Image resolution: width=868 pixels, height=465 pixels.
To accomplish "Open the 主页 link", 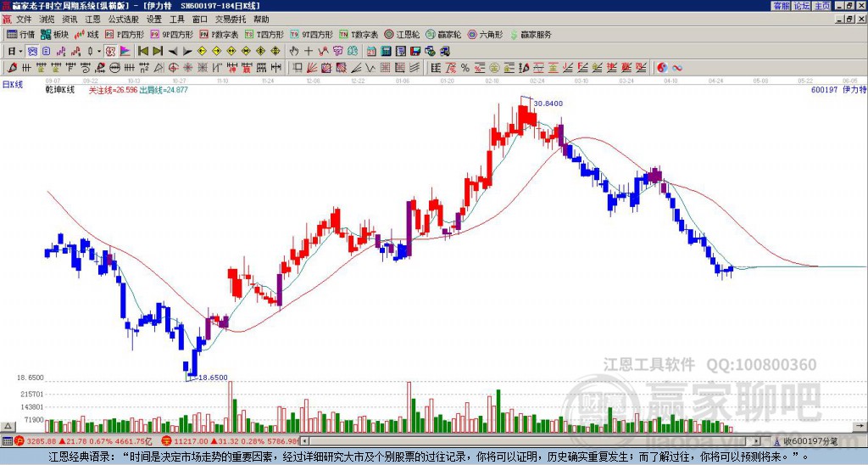I will click(822, 6).
